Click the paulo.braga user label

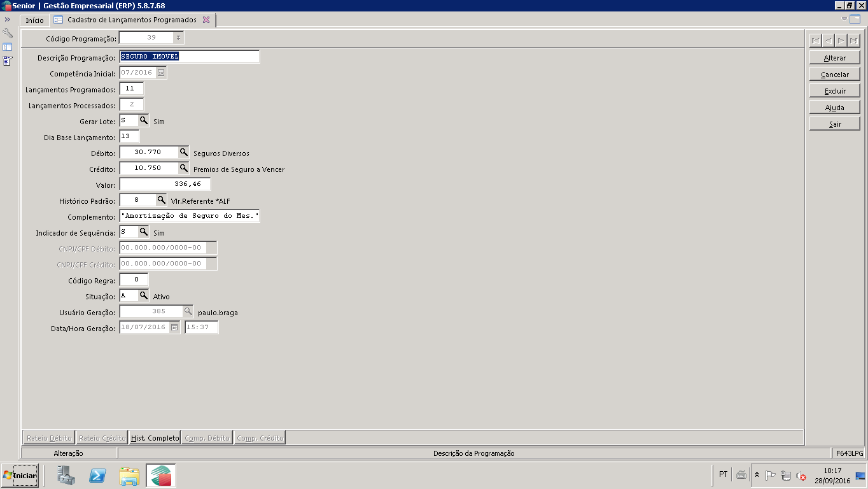click(218, 313)
